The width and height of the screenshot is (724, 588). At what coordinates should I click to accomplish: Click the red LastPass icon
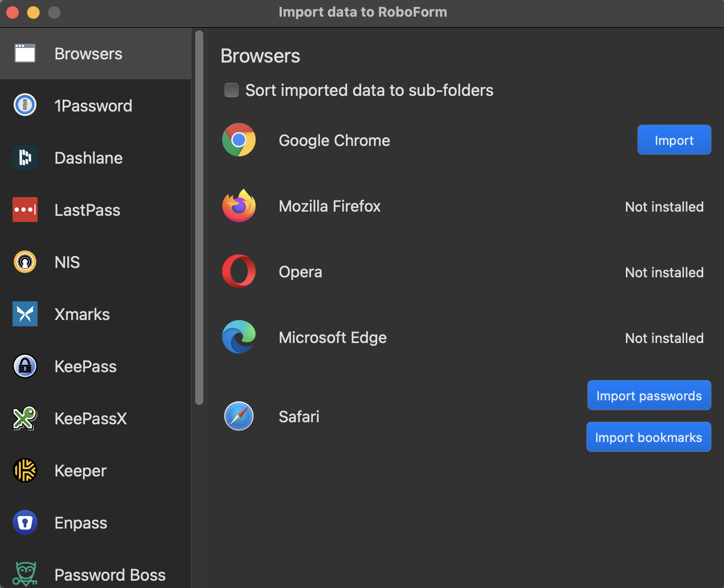(x=25, y=210)
